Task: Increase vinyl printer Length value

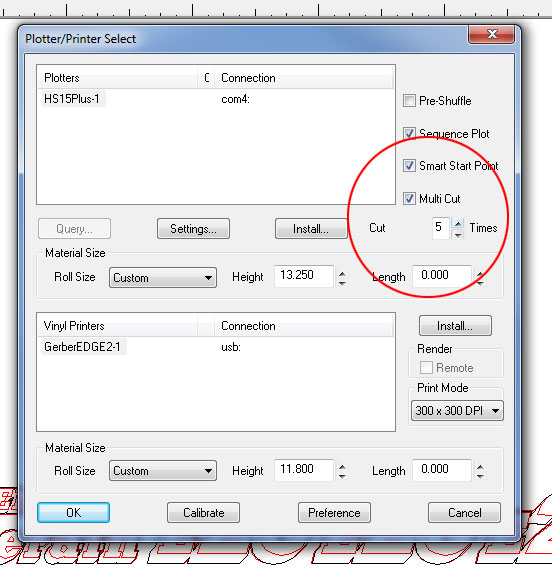Action: tap(480, 467)
